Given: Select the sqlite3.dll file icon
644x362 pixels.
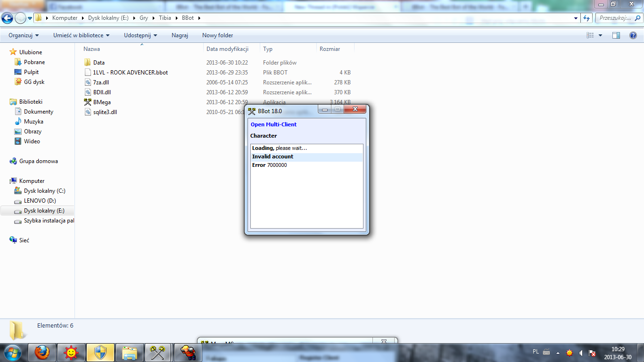Looking at the screenshot, I should [x=88, y=112].
